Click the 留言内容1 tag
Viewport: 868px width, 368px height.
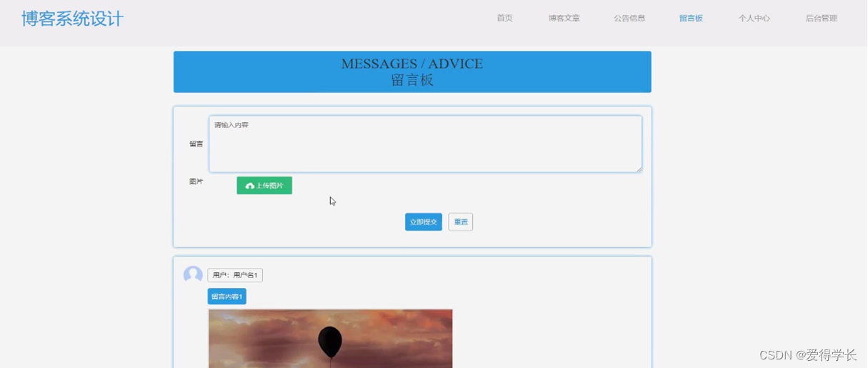tap(227, 297)
